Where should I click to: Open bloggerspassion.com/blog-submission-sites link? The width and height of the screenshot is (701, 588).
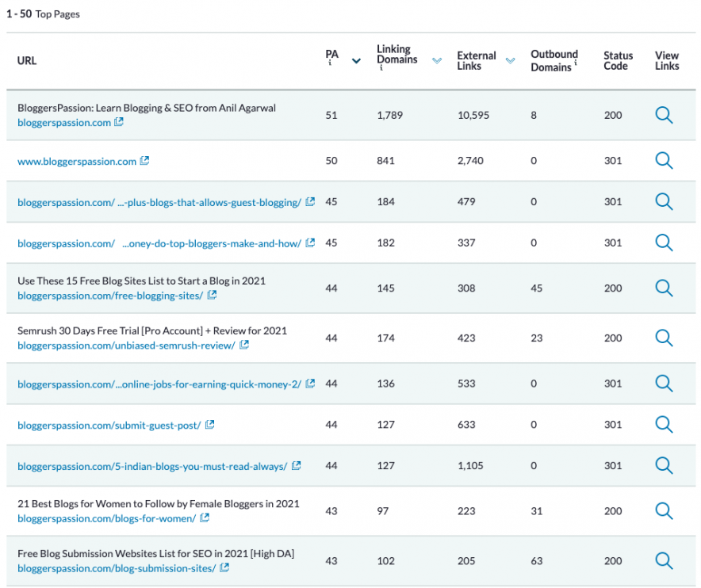click(114, 567)
